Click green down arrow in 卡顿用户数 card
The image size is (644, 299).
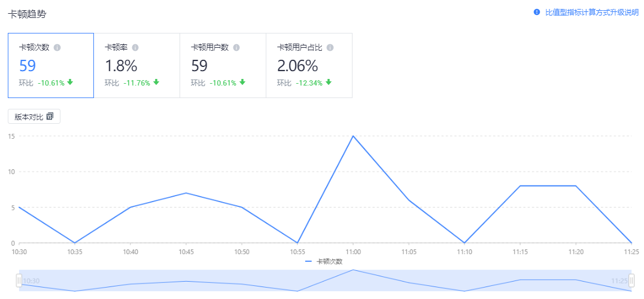click(242, 83)
